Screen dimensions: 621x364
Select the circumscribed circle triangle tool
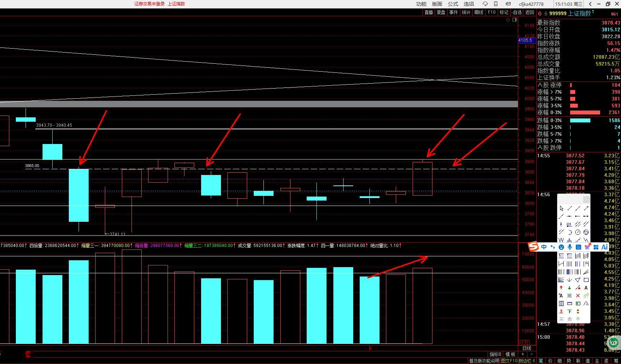point(586,232)
